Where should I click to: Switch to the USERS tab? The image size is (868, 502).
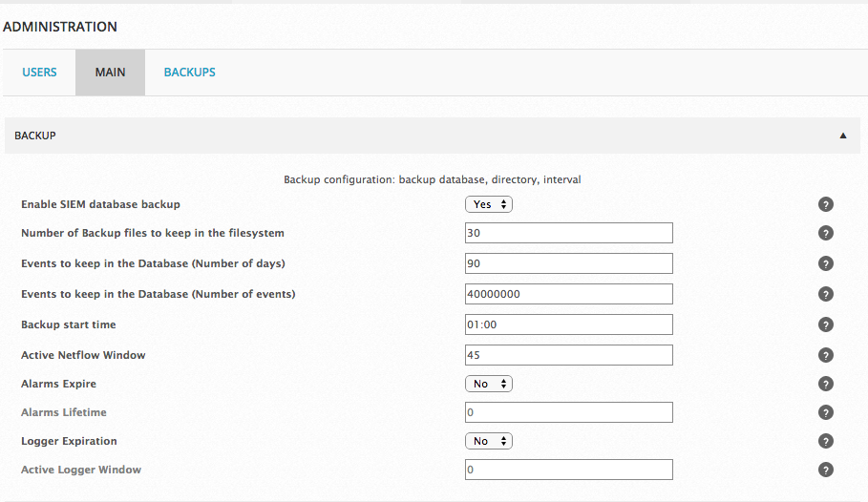39,73
